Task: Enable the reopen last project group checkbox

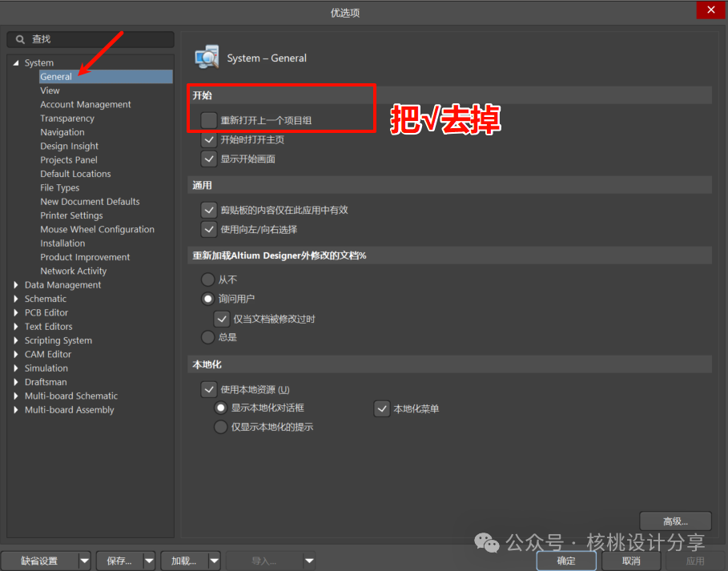Action: [x=209, y=120]
